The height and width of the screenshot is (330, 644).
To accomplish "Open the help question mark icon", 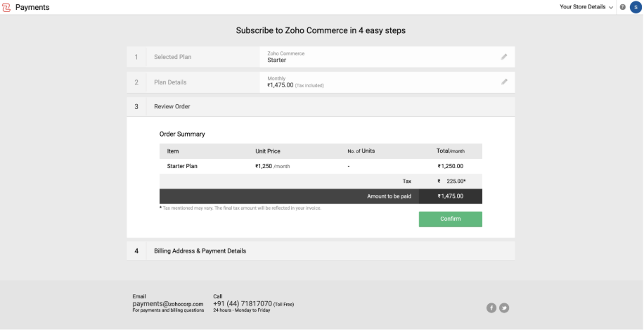I will coord(623,7).
